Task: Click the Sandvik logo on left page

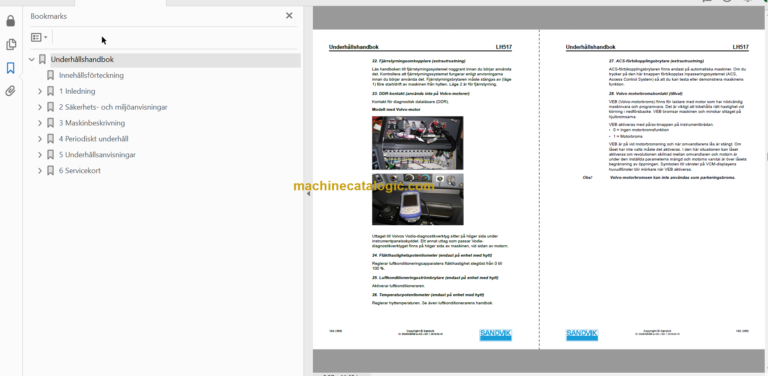Action: (495, 335)
